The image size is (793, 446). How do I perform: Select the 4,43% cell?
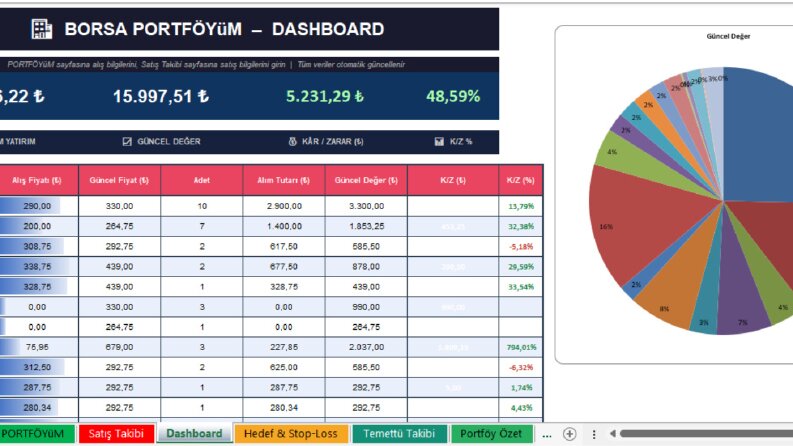(x=521, y=408)
